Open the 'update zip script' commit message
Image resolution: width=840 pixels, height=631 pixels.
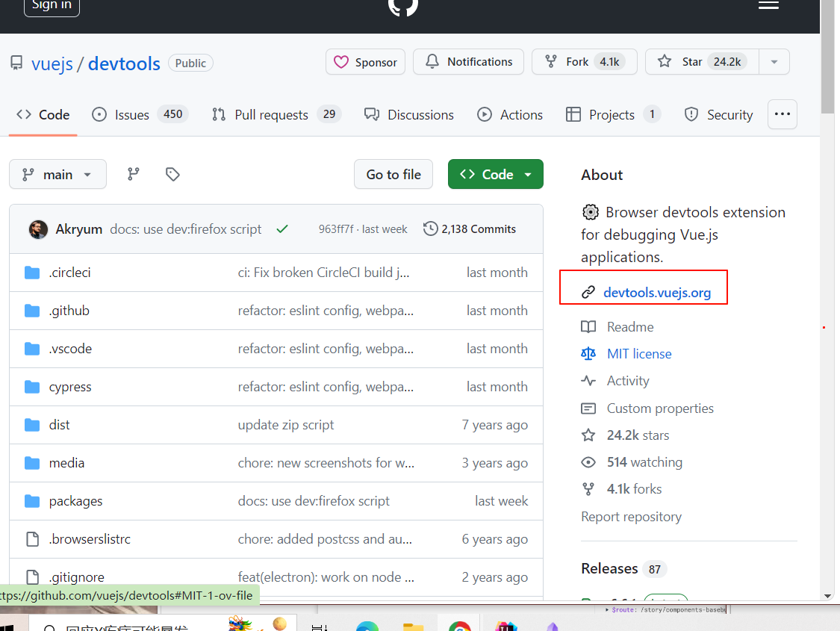[x=285, y=425]
